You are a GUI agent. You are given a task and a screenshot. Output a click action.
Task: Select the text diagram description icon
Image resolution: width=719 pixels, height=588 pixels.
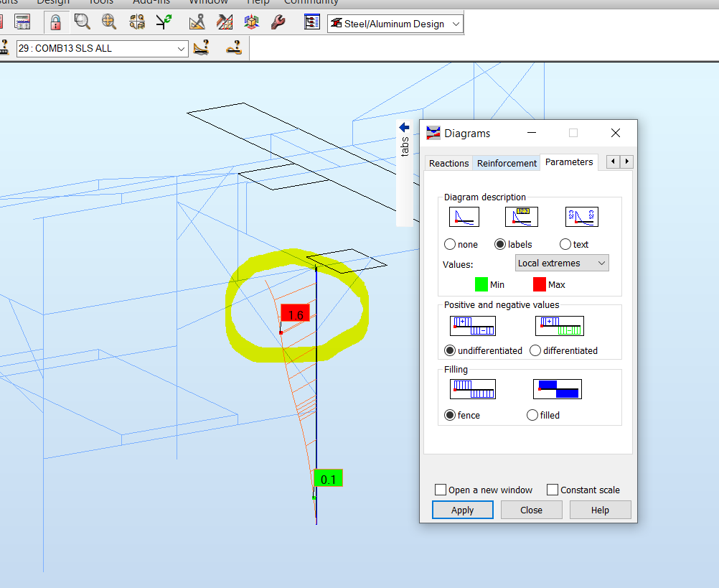tap(582, 217)
